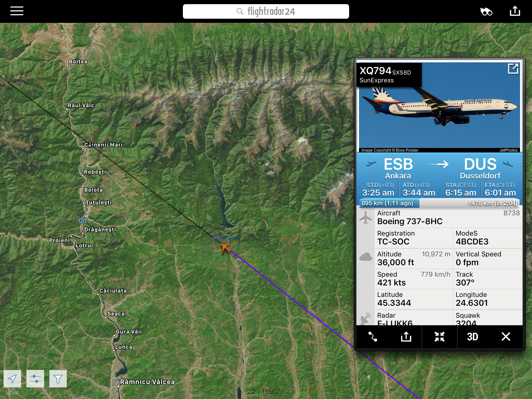
Task: Close the XQ794 flight panel
Action: tap(506, 337)
